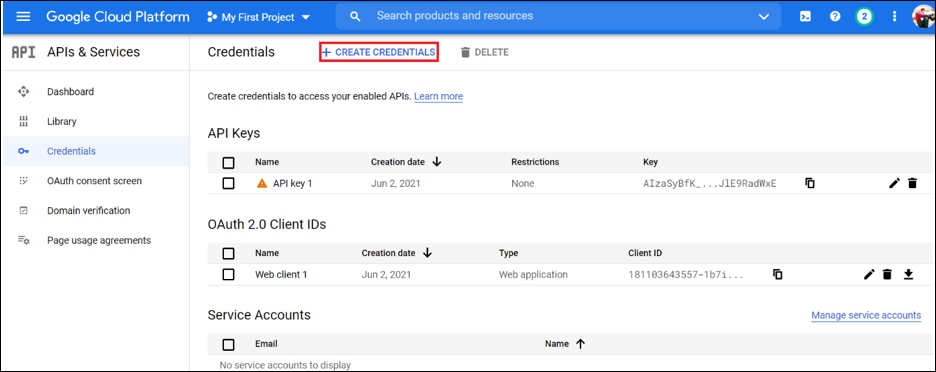Click the Email column header in Service Accounts
Image resolution: width=936 pixels, height=372 pixels.
tap(266, 343)
